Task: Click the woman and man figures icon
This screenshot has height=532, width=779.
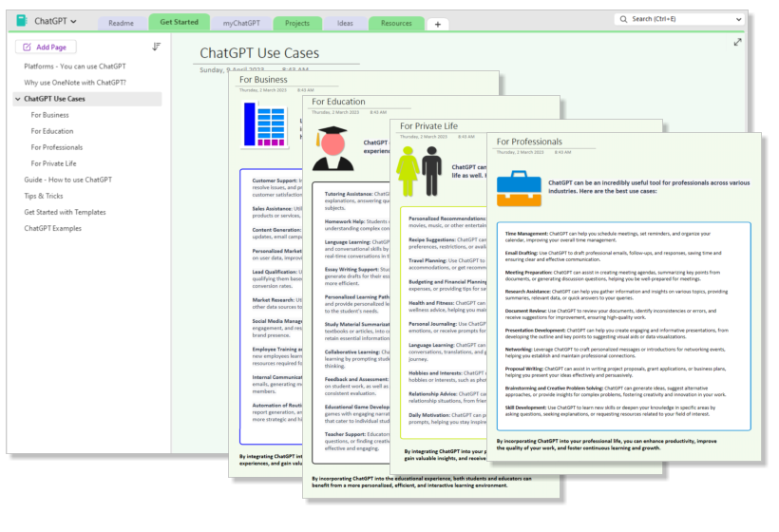Action: (419, 171)
